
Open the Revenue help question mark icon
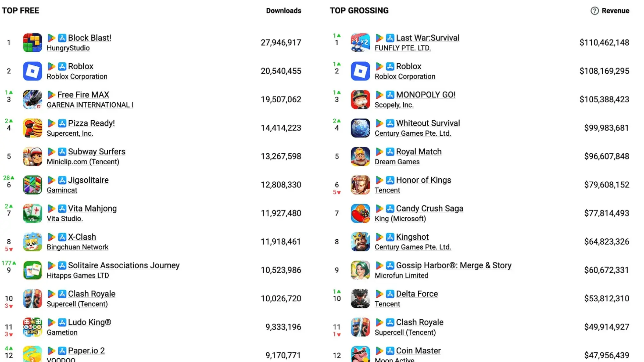click(x=594, y=11)
